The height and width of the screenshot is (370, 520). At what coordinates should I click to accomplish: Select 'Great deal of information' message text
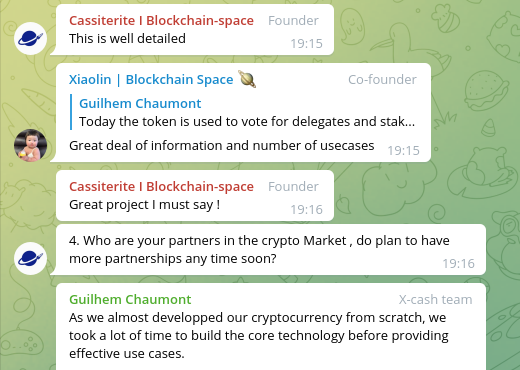pyautogui.click(x=222, y=146)
